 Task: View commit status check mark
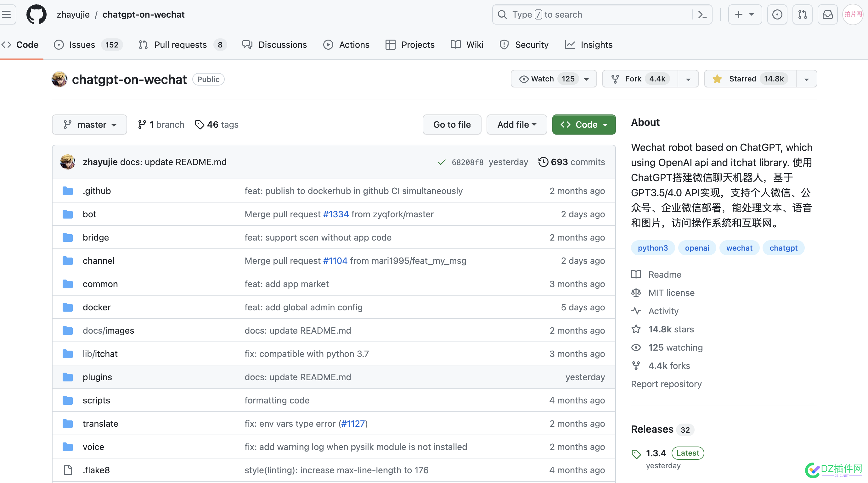click(442, 162)
